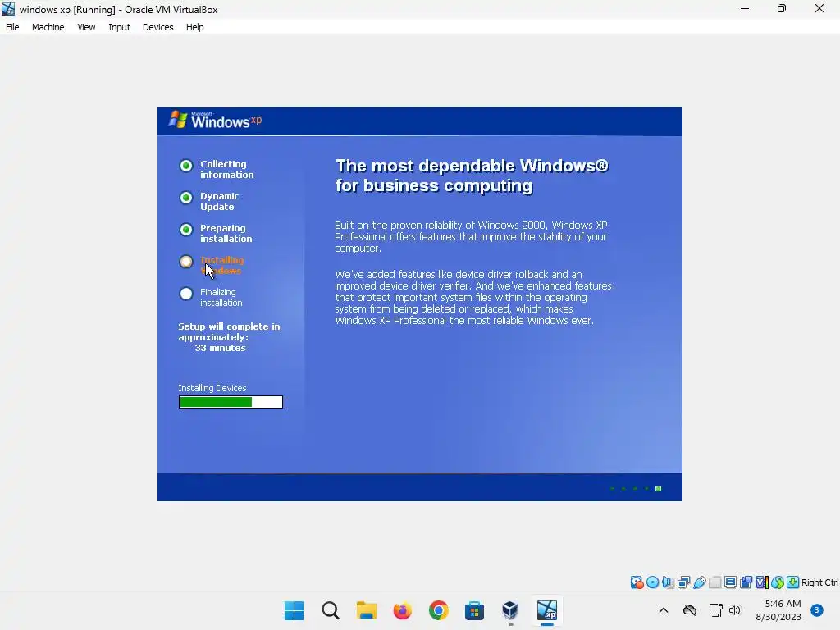Click the network adapter indicator icon
Image resolution: width=840 pixels, height=630 pixels.
click(x=683, y=582)
